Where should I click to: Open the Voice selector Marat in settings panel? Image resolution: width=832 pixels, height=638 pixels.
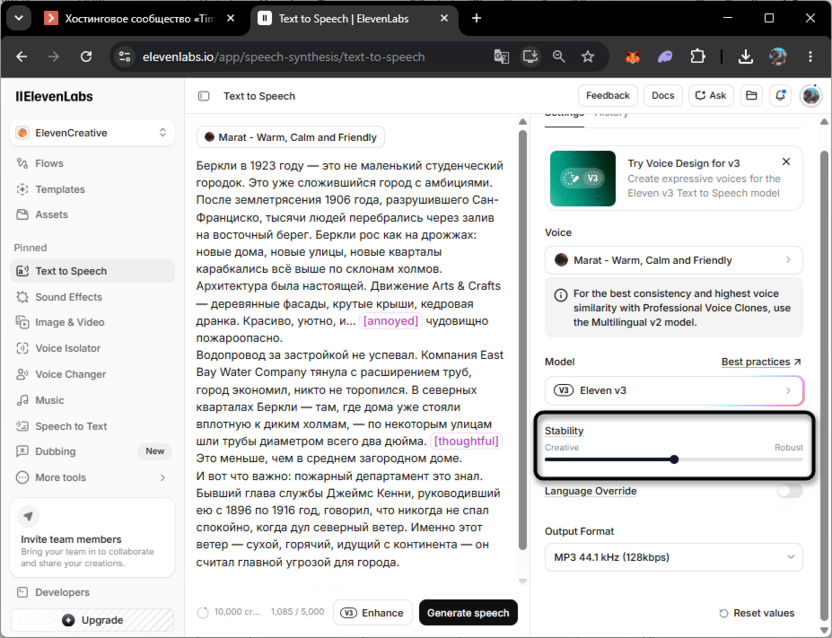click(673, 260)
